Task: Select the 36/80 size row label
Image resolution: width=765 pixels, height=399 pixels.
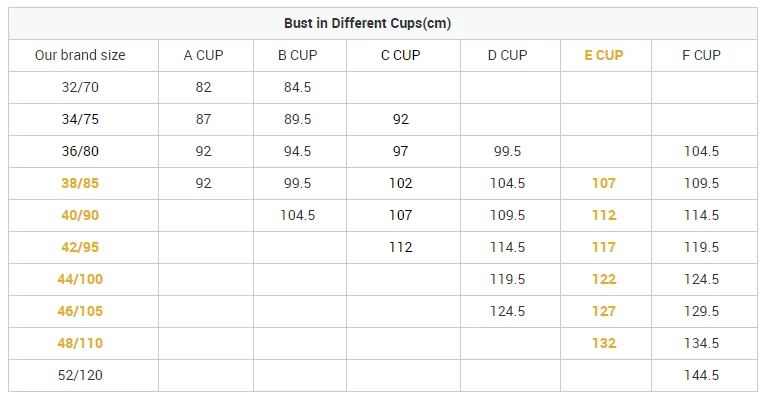Action: (80, 151)
